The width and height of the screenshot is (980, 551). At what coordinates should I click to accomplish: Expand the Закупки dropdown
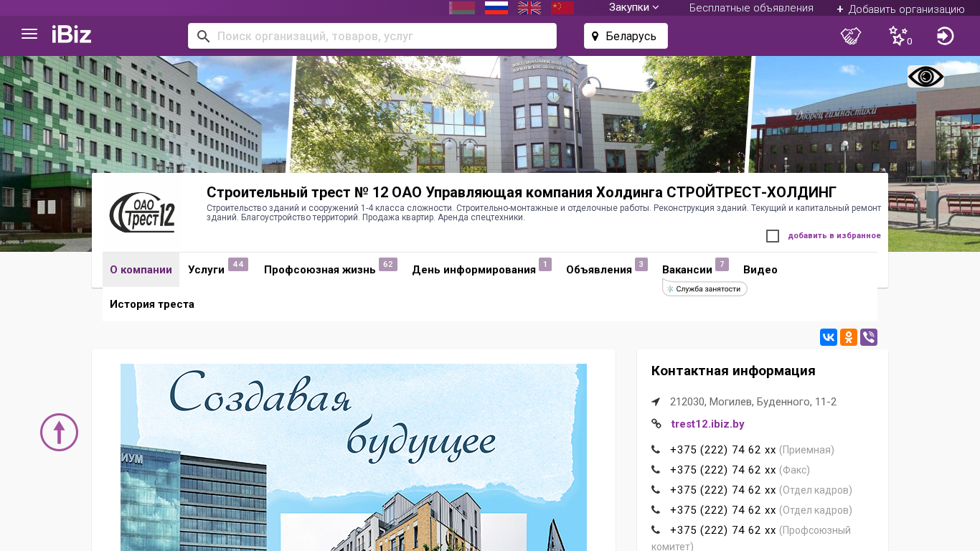[634, 7]
